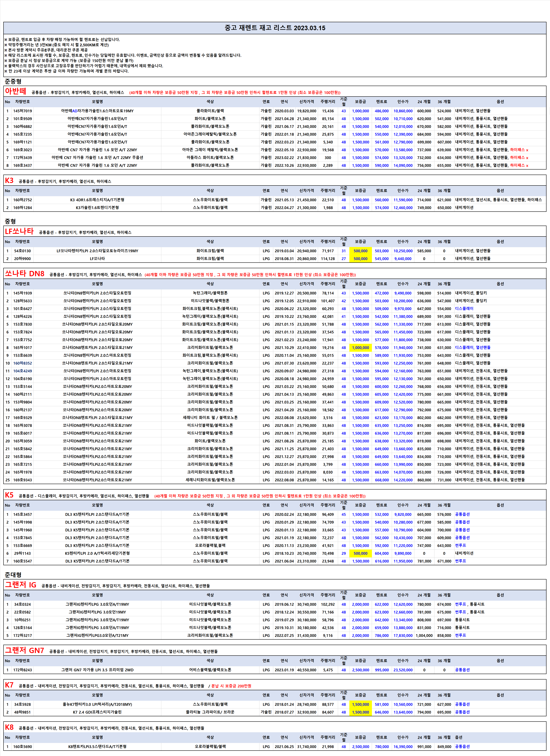Select the yellow 1,000,000 deposit for 165하1017
Screen dimensions: 550x756
360,348
